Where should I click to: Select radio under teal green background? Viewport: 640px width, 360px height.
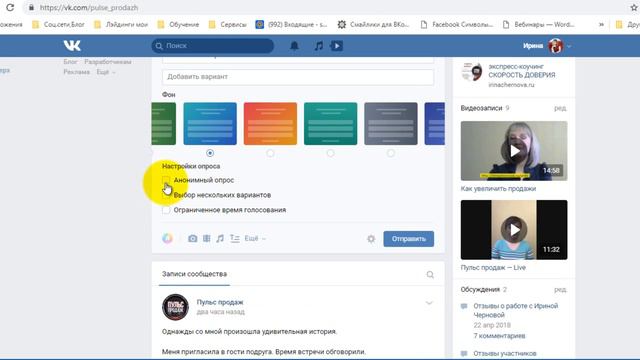[331, 153]
